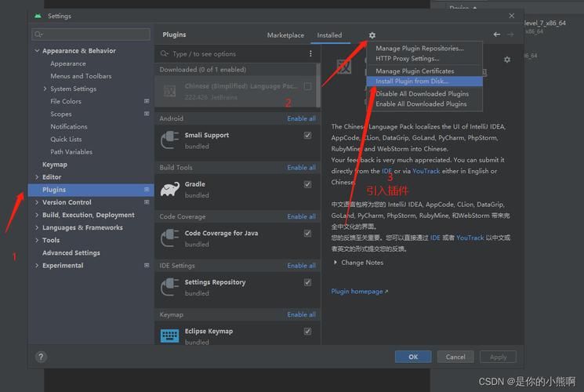This screenshot has width=584, height=392.
Task: Click the forward navigation arrow icon
Action: 510,34
